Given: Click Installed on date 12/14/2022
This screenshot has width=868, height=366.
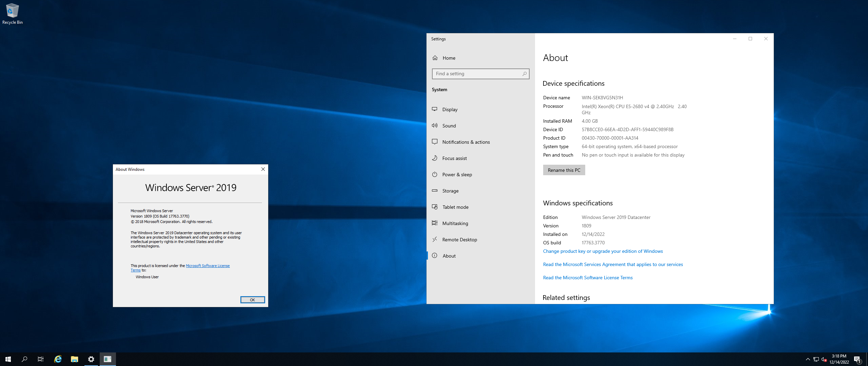Looking at the screenshot, I should pos(593,234).
